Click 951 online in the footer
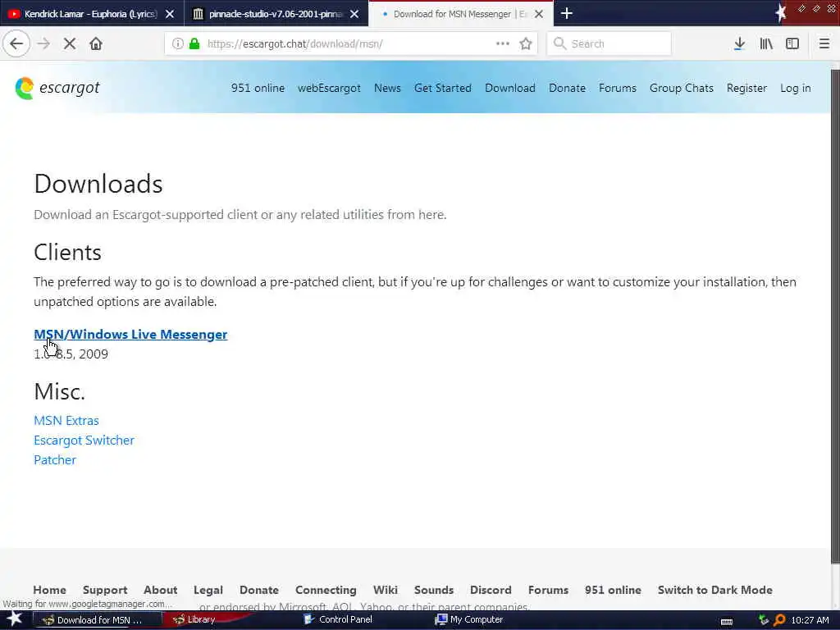840x630 pixels. tap(613, 590)
